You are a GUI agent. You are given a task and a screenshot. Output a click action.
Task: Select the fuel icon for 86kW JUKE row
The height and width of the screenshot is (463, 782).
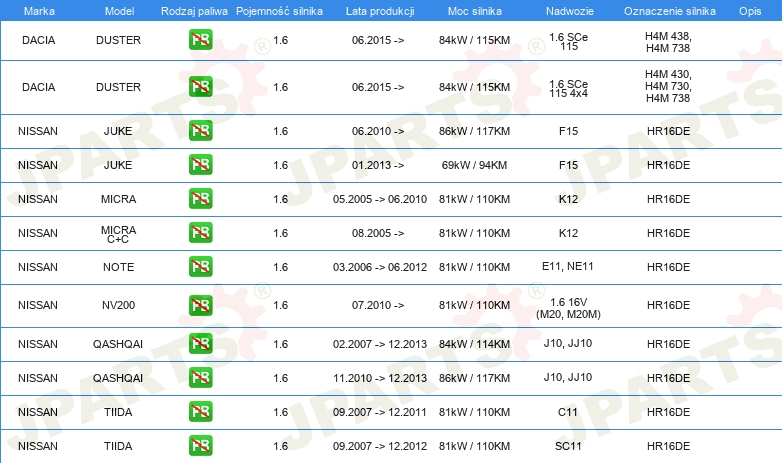[200, 130]
